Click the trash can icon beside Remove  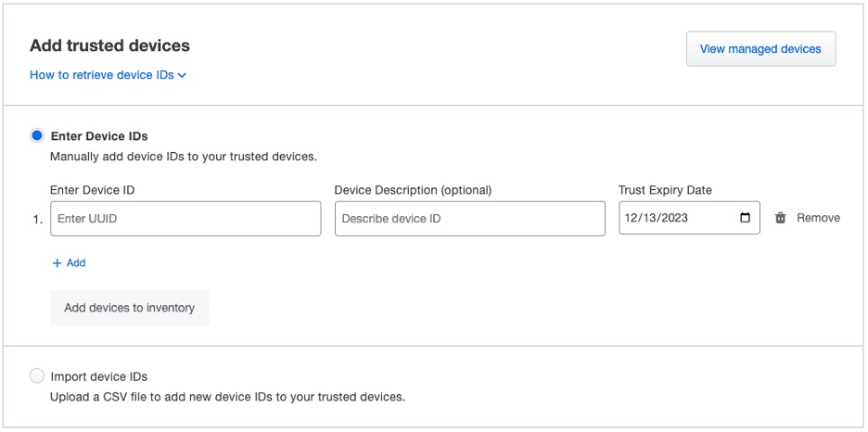coord(780,218)
